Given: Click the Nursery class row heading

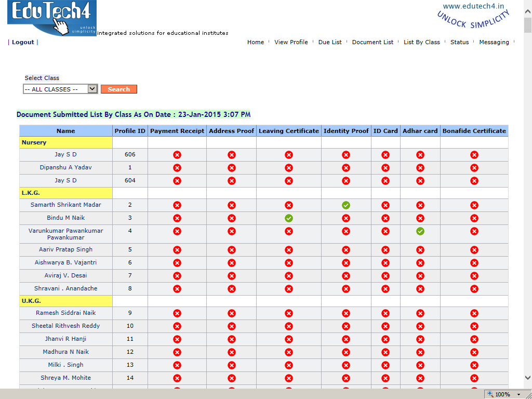Looking at the screenshot, I should tap(66, 142).
